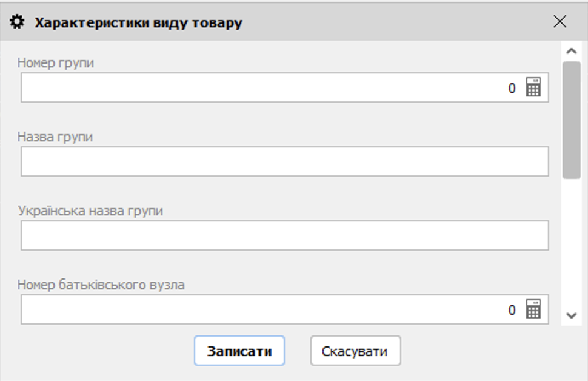Click the Номер батьківського вузла input field
Screen dimensions: 588x381
242,309
